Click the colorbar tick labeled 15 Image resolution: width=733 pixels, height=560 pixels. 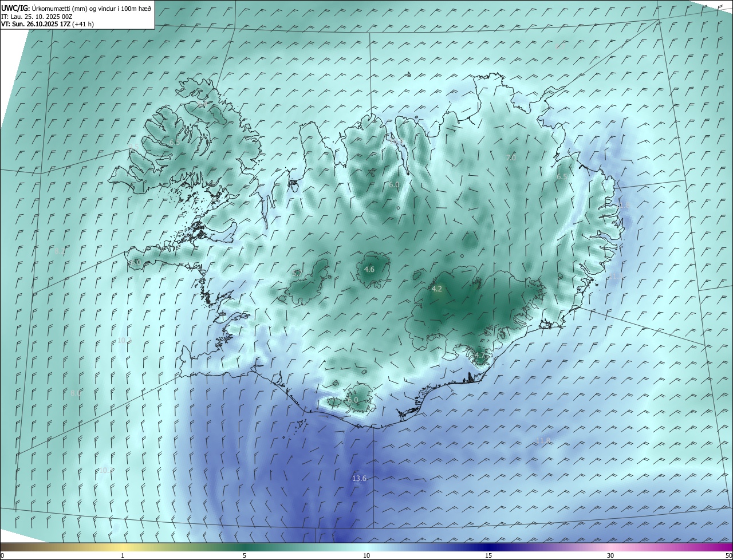coord(488,555)
